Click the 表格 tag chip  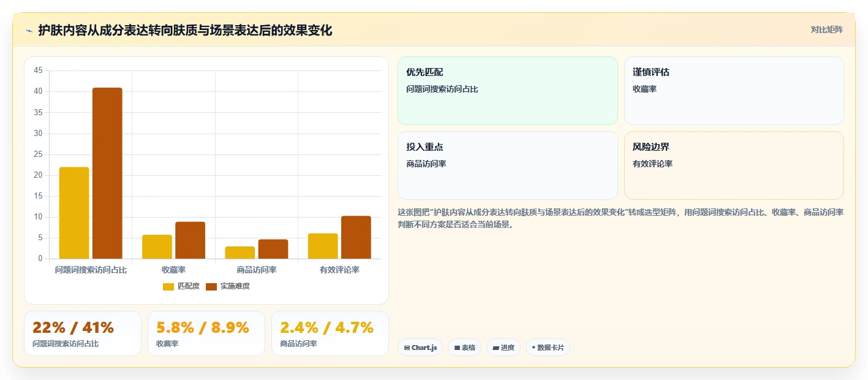(465, 348)
